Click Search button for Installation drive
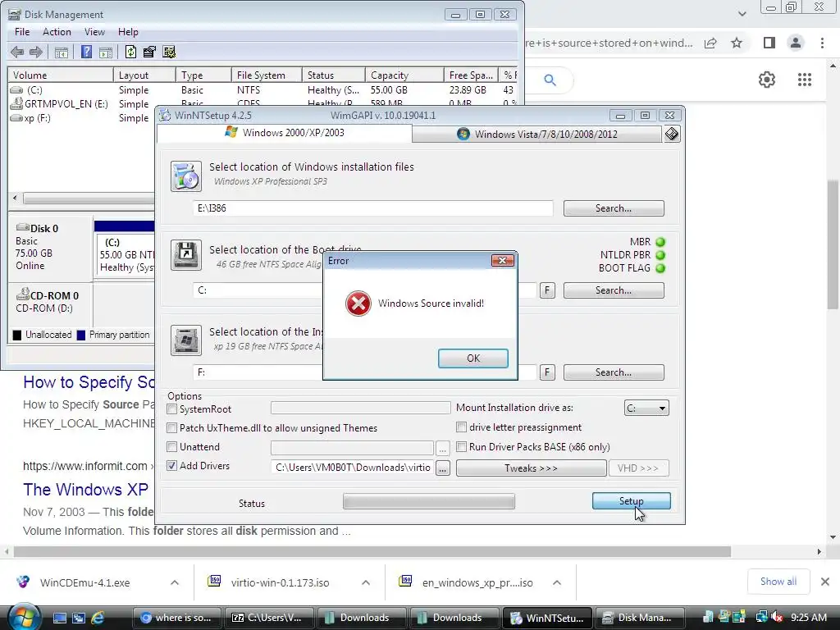Image resolution: width=840 pixels, height=630 pixels. pyautogui.click(x=614, y=372)
